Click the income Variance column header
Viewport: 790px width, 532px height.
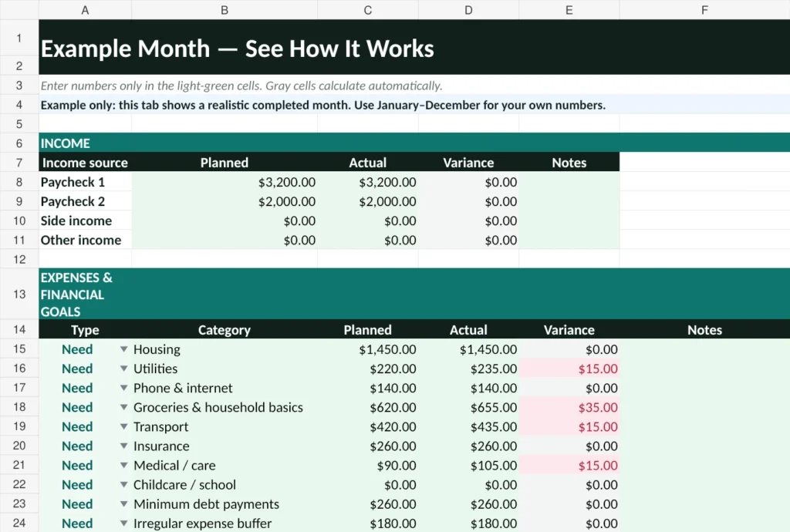click(468, 163)
